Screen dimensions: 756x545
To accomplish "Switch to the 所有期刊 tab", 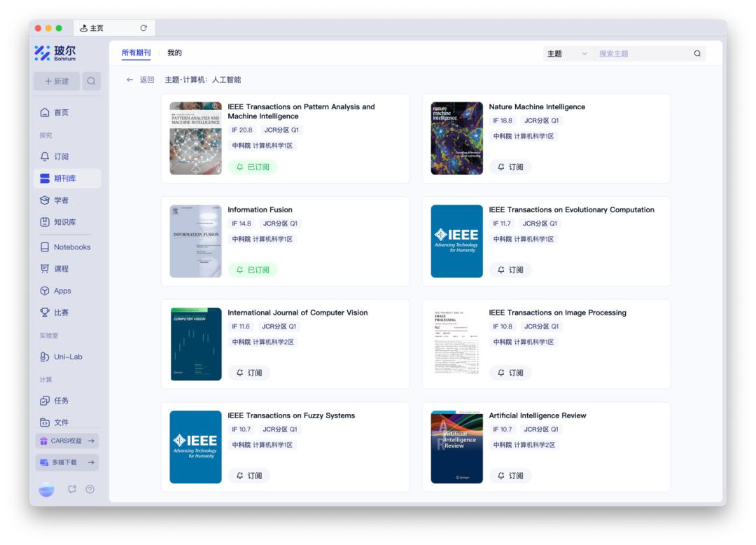I will click(x=136, y=53).
